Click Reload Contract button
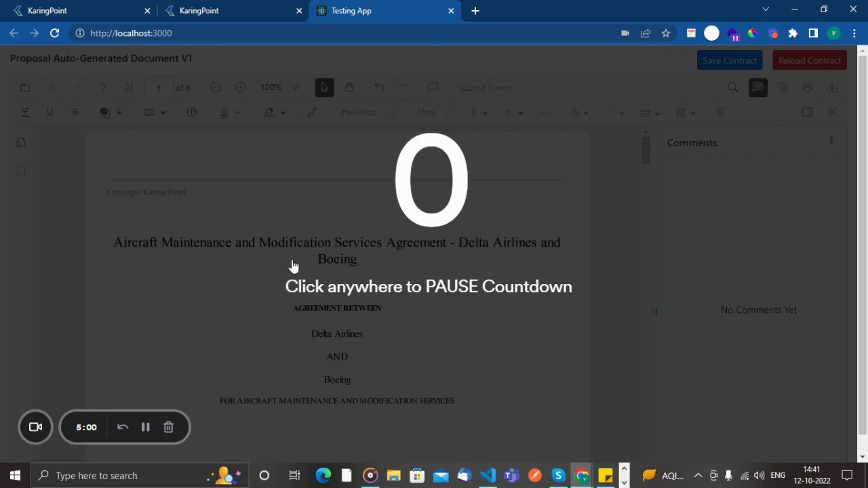Viewport: 868px width, 488px height. [x=810, y=60]
